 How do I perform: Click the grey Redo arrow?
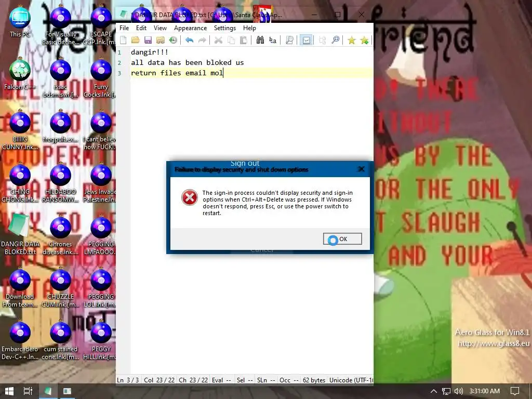point(202,40)
